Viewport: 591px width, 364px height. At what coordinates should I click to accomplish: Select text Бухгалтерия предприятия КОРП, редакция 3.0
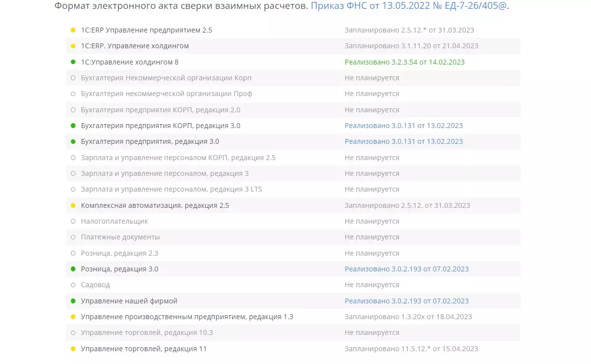tap(161, 126)
